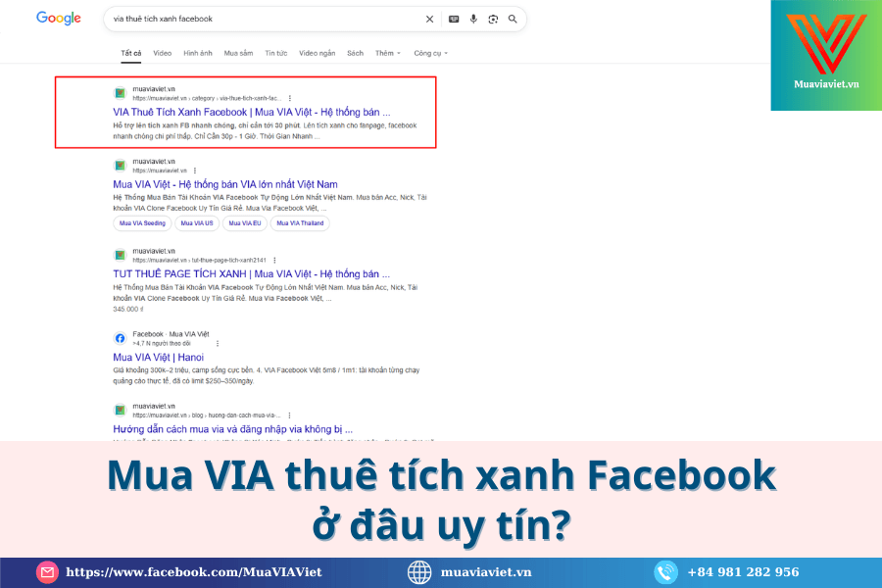Click the globe website icon in footer
The width and height of the screenshot is (882, 588).
[419, 572]
